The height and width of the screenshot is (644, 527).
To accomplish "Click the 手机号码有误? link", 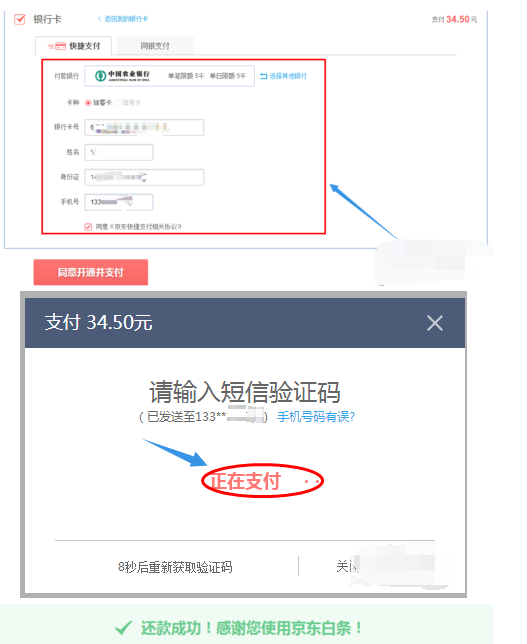I will coord(316,417).
